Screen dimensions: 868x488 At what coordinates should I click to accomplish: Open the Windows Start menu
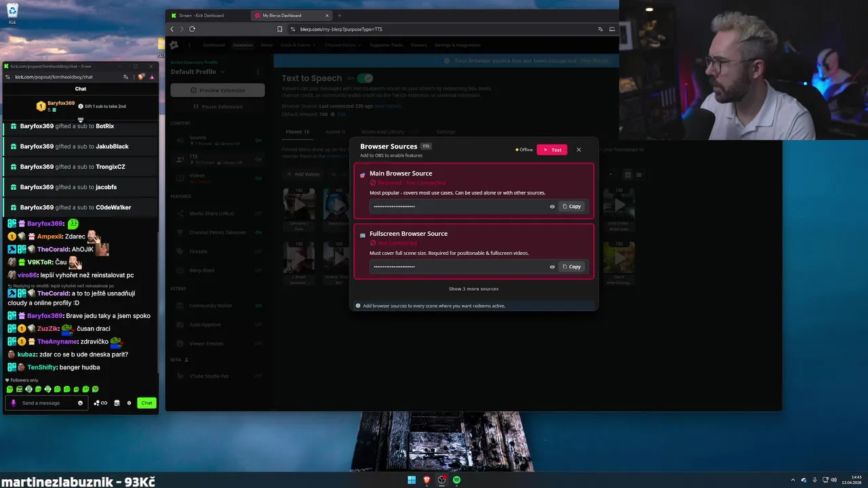coord(412,480)
